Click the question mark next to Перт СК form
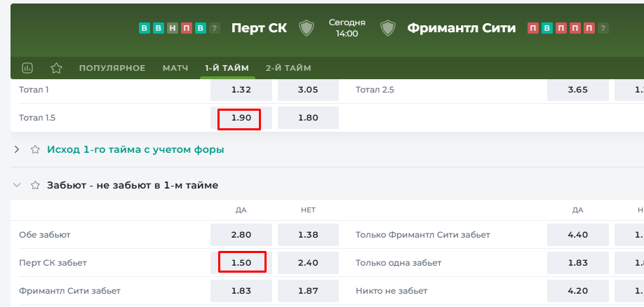 pyautogui.click(x=213, y=28)
